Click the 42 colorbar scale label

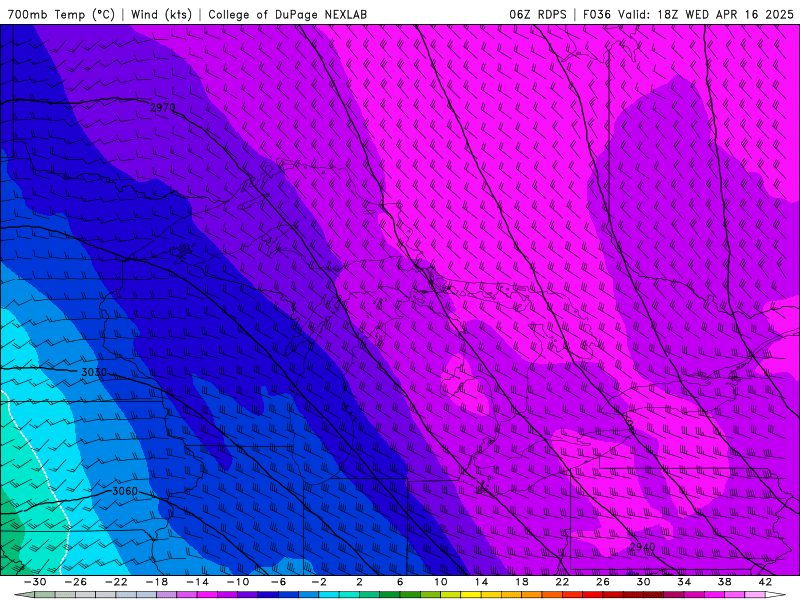pos(765,582)
